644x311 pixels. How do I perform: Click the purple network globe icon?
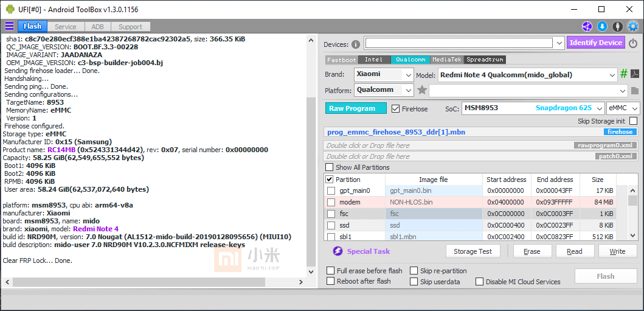(587, 27)
